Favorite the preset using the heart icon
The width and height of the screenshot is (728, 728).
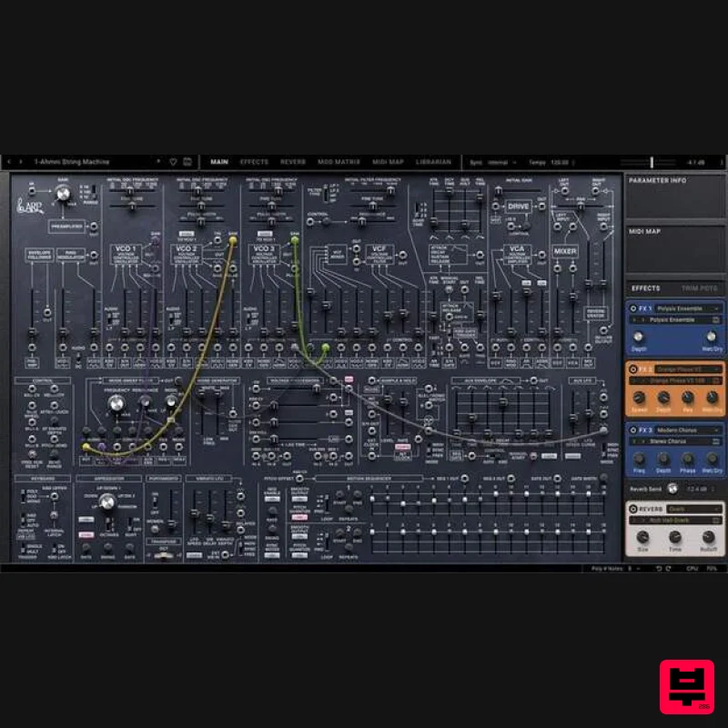pos(171,161)
